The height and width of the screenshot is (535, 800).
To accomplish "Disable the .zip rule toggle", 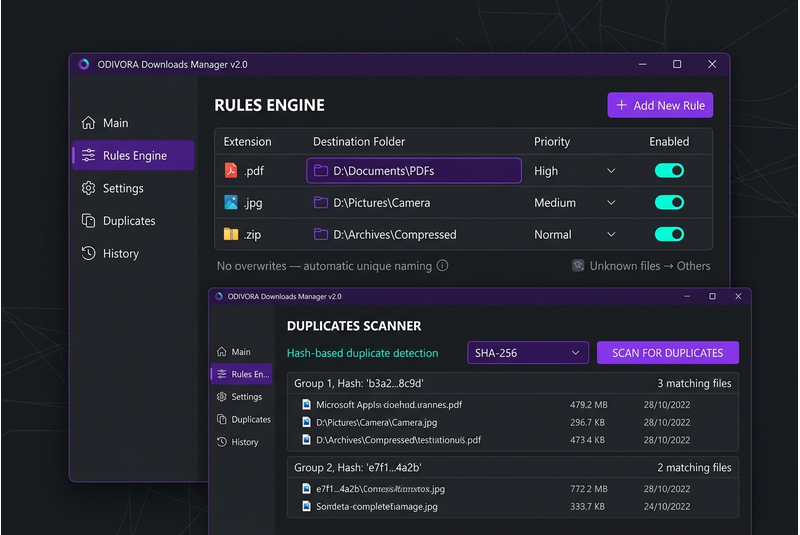I will 669,234.
